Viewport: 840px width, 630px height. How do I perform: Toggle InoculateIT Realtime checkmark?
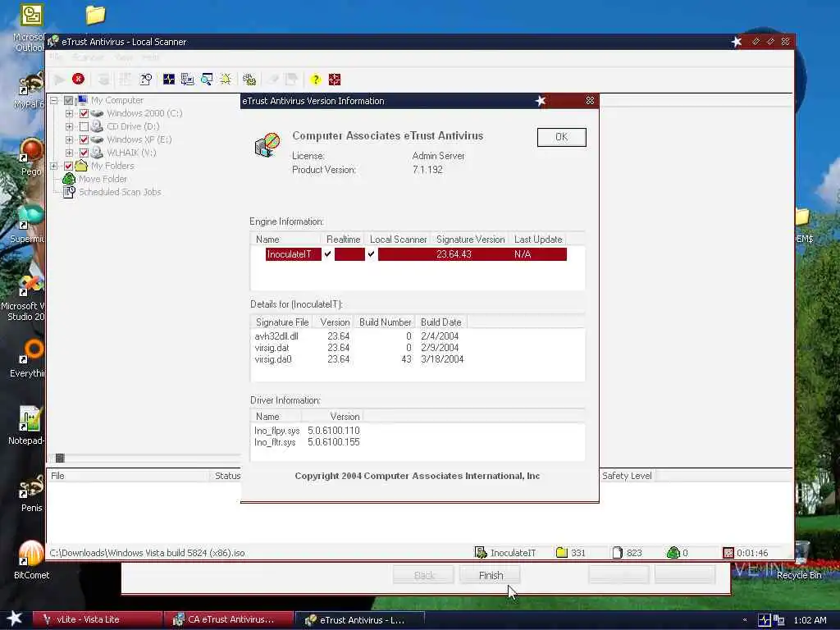328,254
